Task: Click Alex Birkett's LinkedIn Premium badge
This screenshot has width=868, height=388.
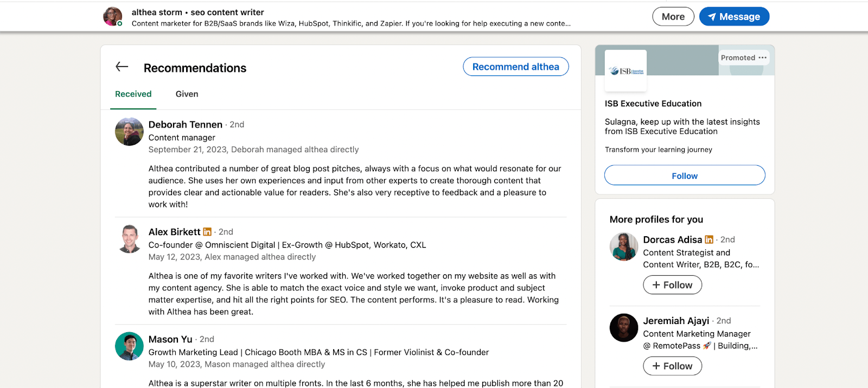Action: coord(207,231)
